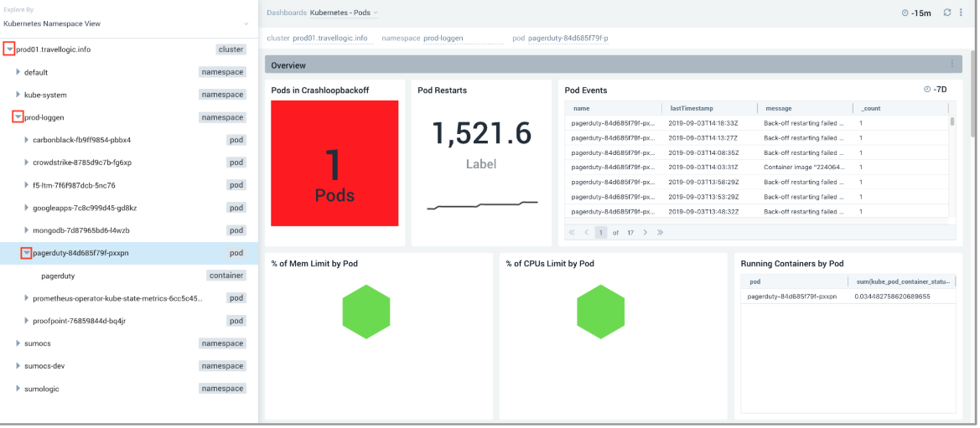Select the pagerduty container tree item
The height and width of the screenshot is (428, 980).
[58, 276]
